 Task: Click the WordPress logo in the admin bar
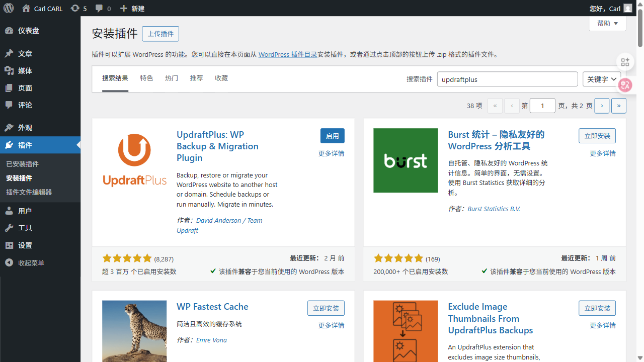coord(8,8)
